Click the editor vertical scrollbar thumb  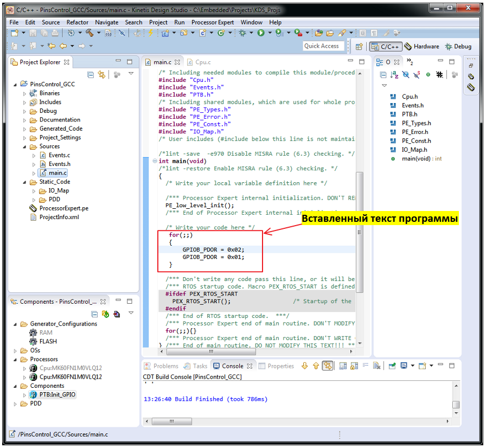pos(360,232)
